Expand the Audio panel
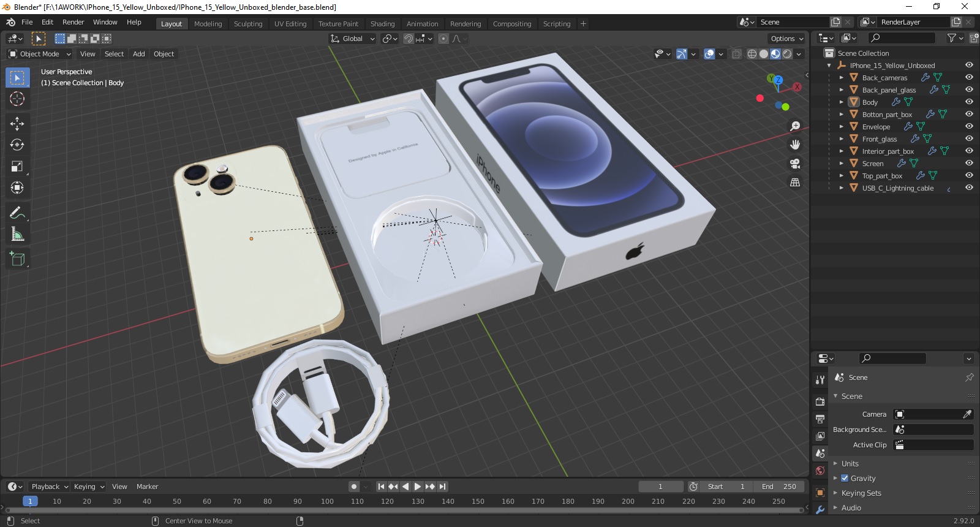 [x=835, y=507]
